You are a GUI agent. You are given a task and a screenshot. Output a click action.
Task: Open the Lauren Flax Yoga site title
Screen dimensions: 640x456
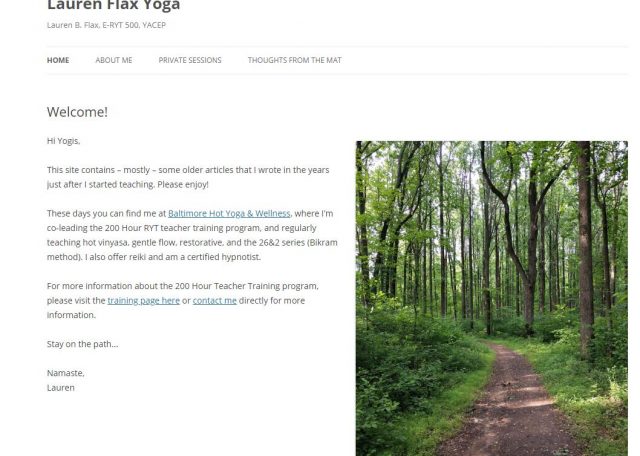113,6
